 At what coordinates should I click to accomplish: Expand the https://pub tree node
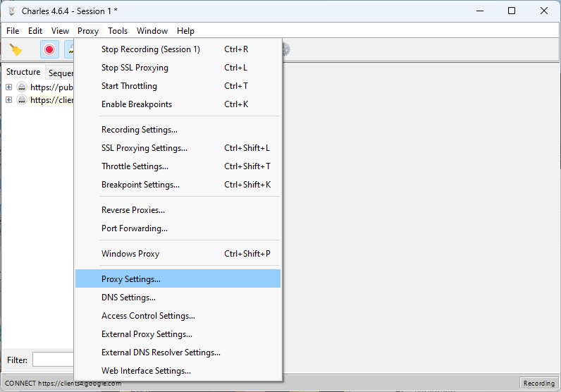pos(9,87)
